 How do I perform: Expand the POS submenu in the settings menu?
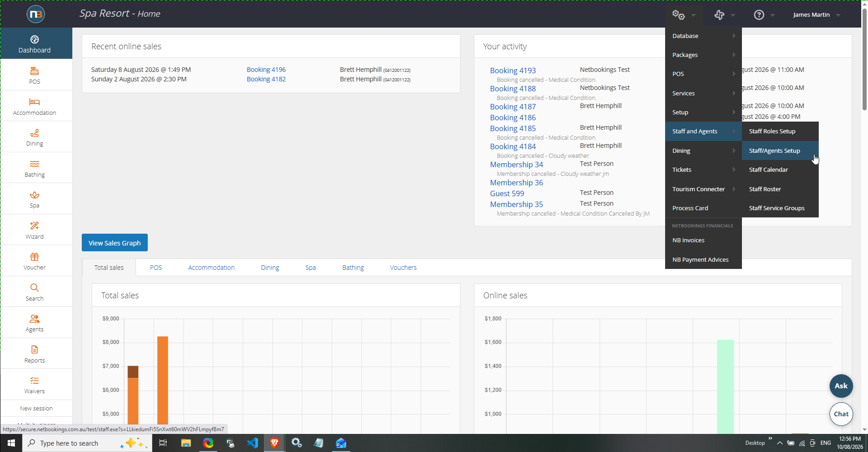click(704, 74)
